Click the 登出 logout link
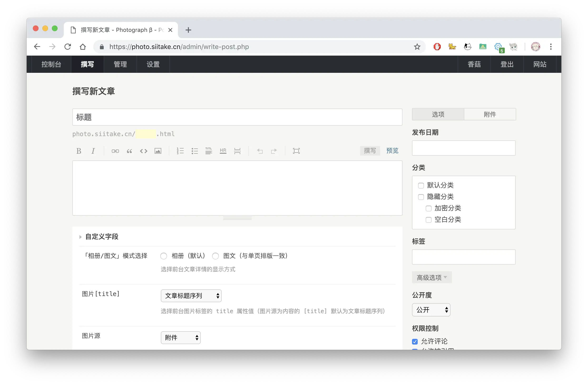Screen dimensions: 588x385 tap(507, 64)
